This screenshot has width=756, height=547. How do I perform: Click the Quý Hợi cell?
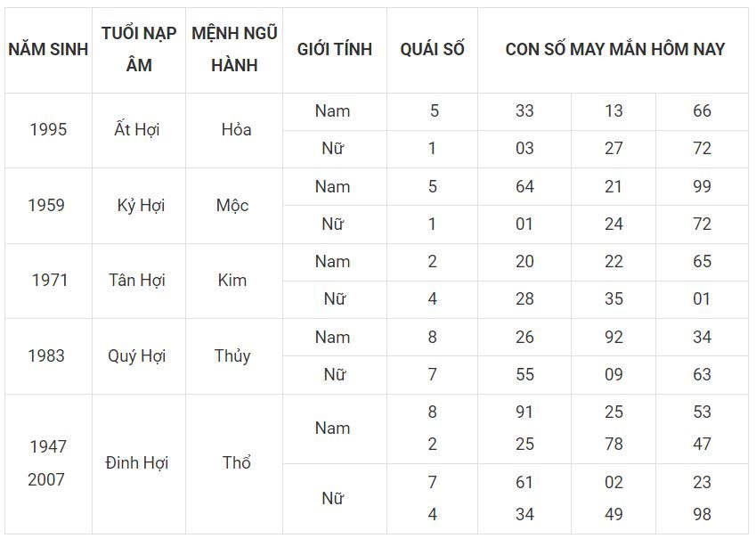[x=139, y=356]
